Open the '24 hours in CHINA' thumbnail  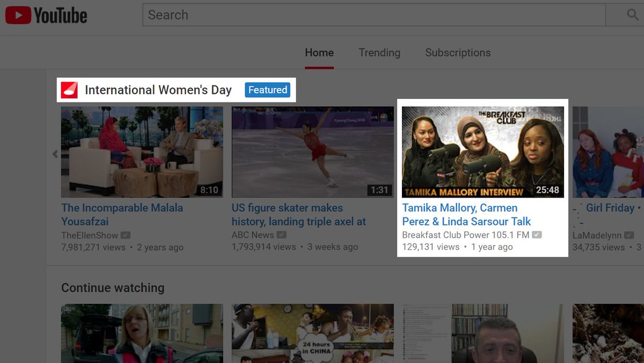click(313, 333)
